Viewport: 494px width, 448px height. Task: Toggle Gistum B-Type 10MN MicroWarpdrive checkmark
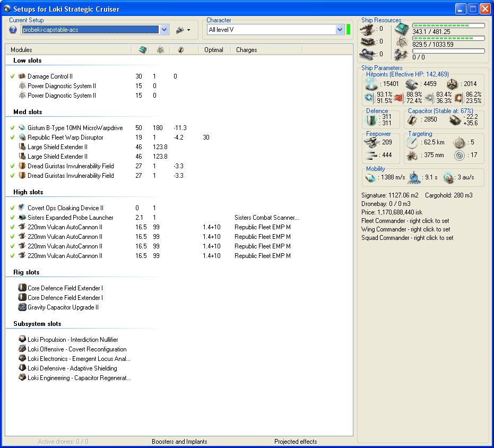coord(12,128)
